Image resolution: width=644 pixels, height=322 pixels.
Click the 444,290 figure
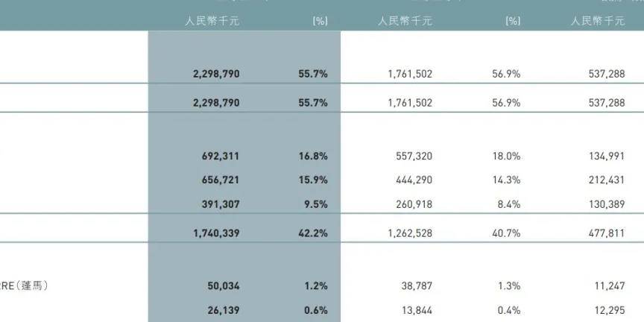[x=413, y=180]
